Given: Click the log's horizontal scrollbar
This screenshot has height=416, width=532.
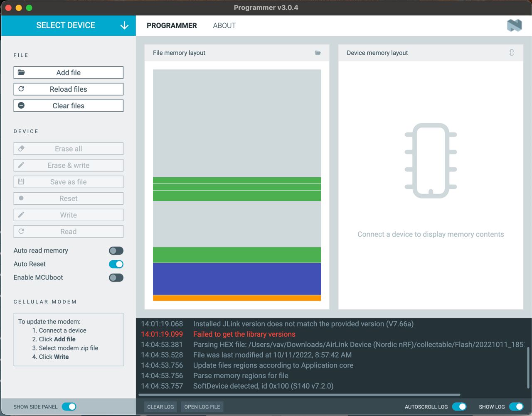Looking at the screenshot, I should click(x=299, y=394).
